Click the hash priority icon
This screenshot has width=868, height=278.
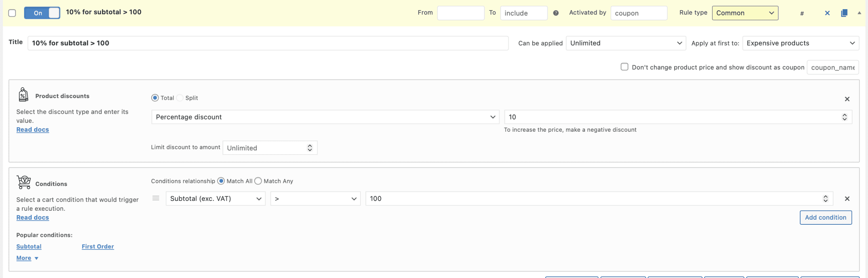(x=802, y=14)
